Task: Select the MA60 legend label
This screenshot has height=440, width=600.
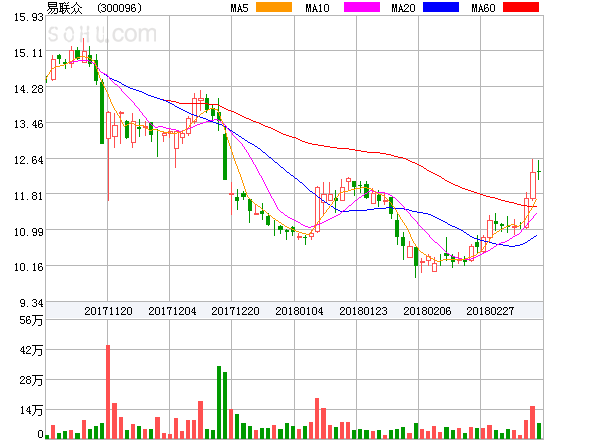Action: 483,8
